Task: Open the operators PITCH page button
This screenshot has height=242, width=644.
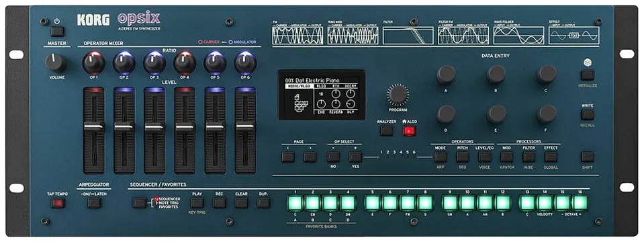Action: point(463,157)
